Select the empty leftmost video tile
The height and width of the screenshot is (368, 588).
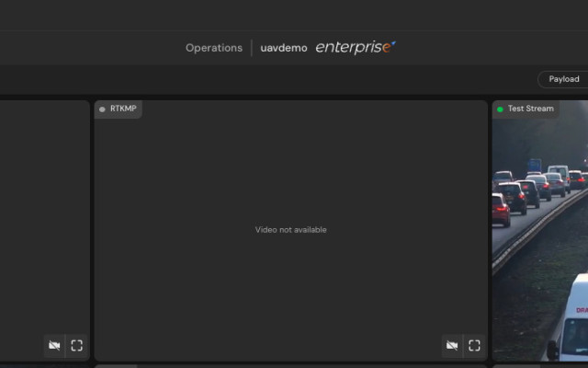tap(45, 231)
